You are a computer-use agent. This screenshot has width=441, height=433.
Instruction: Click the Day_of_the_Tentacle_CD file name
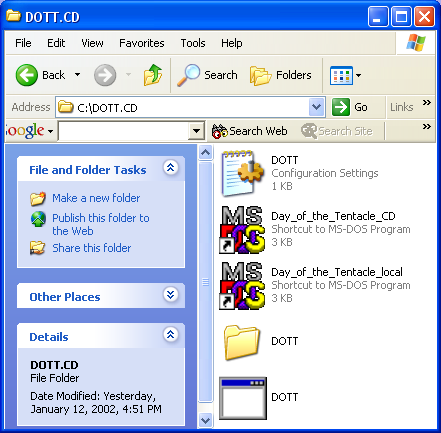(x=333, y=216)
